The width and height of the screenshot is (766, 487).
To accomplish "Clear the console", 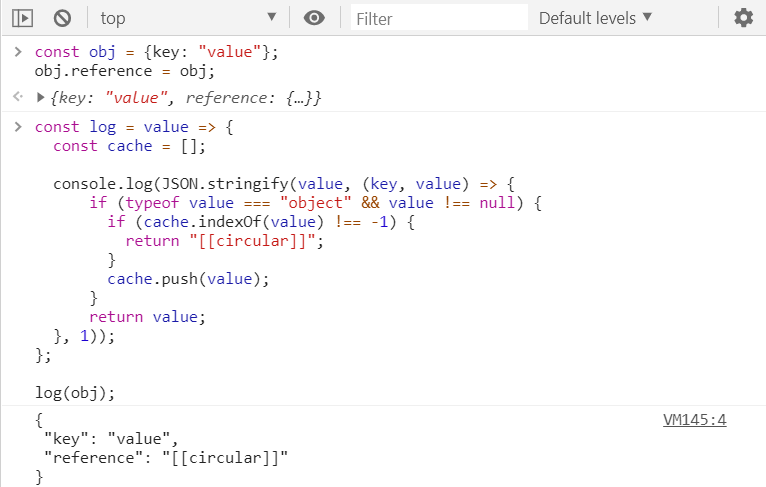I will (62, 18).
